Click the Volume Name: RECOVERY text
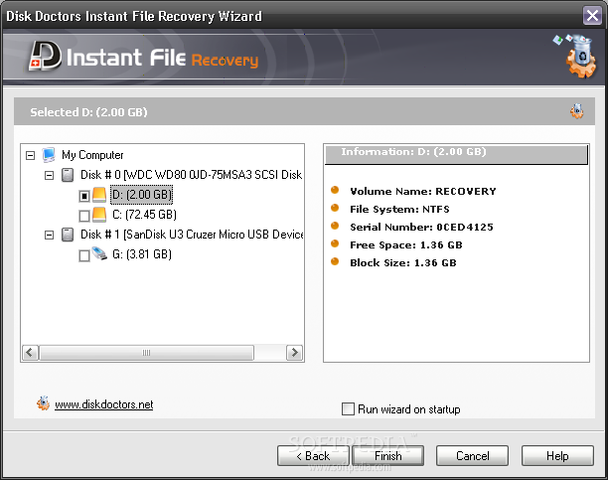The width and height of the screenshot is (608, 480). click(423, 191)
